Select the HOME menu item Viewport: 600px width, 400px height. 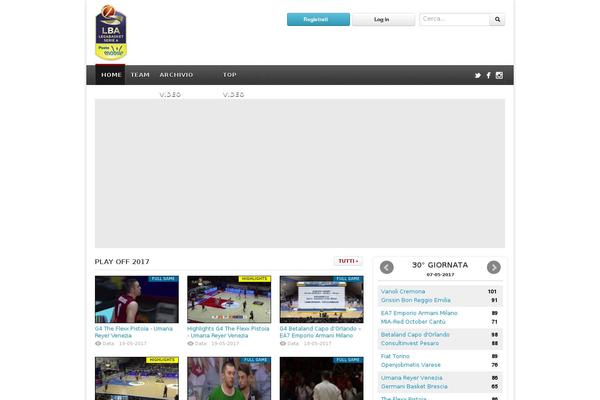[x=111, y=75]
